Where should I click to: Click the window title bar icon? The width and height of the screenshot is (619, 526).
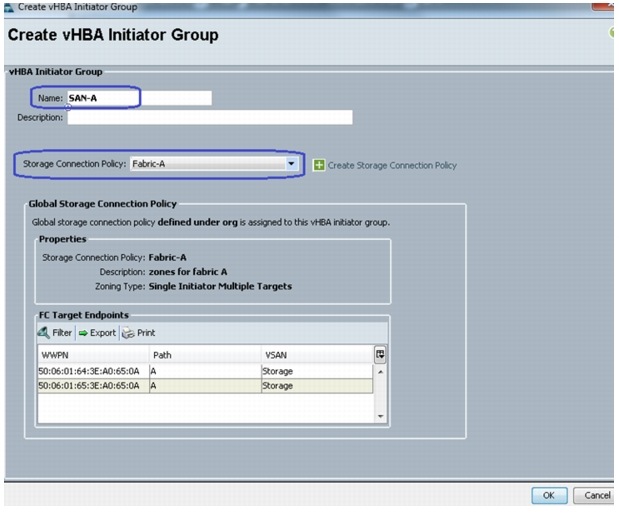point(9,7)
